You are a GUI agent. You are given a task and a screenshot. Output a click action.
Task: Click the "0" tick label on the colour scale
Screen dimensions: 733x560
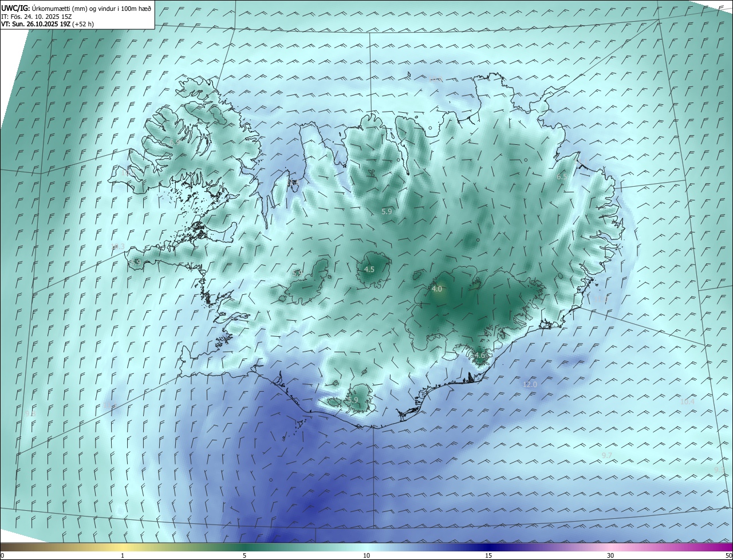click(x=2, y=555)
